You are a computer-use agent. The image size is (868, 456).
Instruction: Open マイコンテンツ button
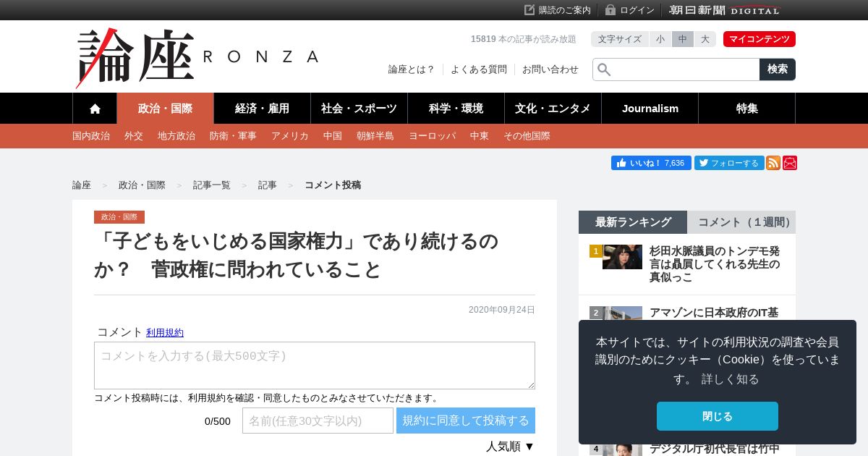click(x=759, y=39)
